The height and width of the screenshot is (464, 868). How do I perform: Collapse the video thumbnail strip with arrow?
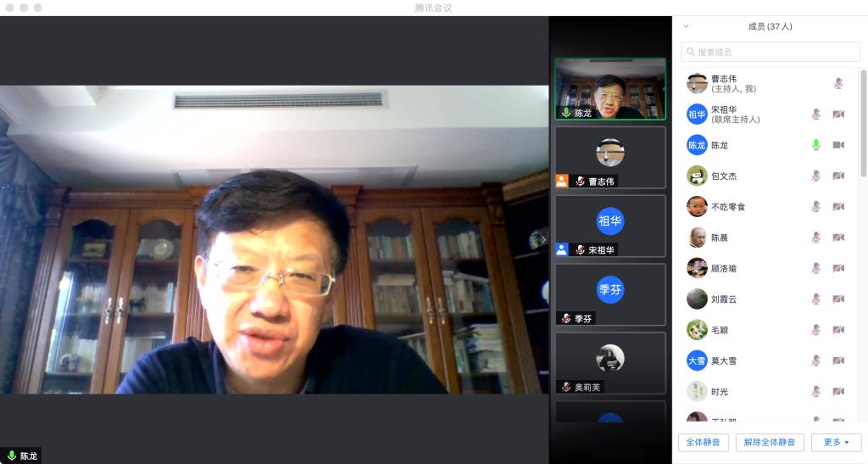click(x=543, y=240)
